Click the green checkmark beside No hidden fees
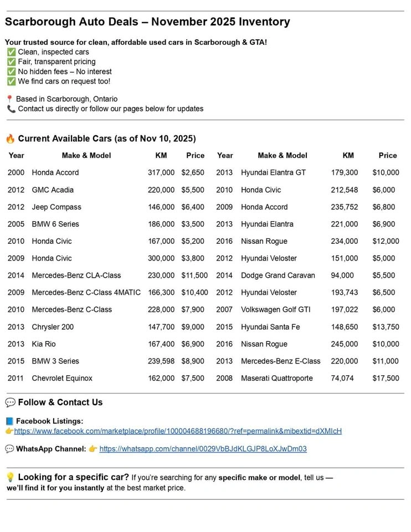 [x=11, y=72]
